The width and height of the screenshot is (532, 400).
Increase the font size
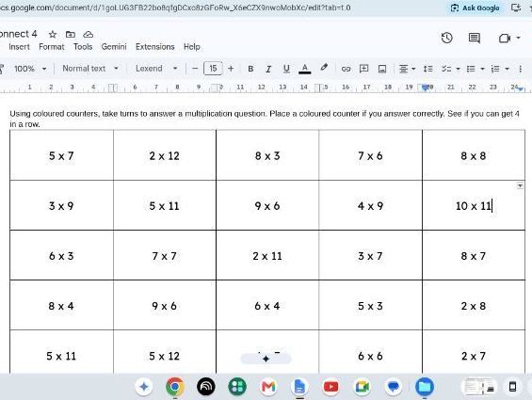click(x=231, y=69)
